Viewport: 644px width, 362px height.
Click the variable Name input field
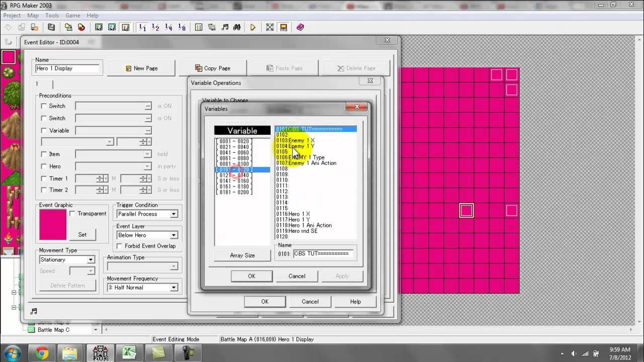click(x=324, y=254)
